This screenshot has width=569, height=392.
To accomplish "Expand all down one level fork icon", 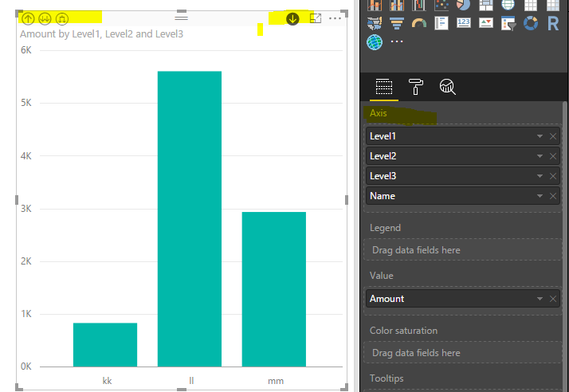I will pos(62,18).
